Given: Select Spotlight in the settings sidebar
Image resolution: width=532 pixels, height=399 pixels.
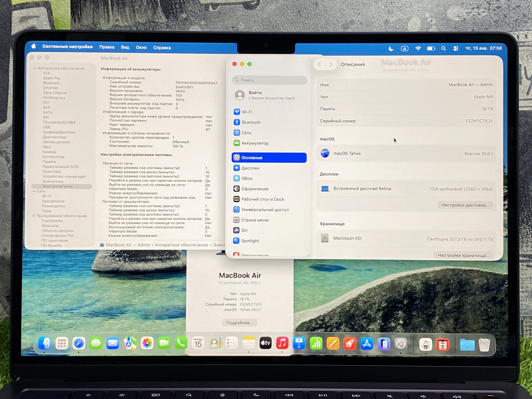Looking at the screenshot, I should 250,241.
